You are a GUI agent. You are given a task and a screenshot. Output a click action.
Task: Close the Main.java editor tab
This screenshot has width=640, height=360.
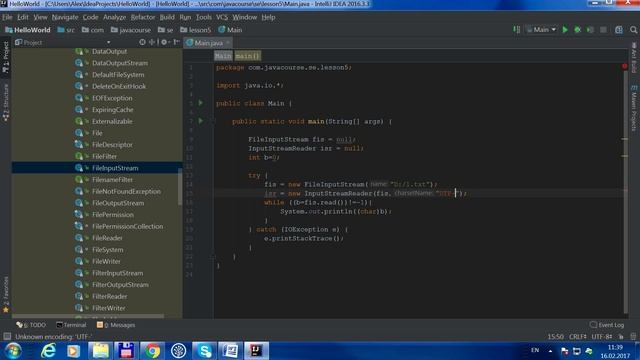click(x=228, y=42)
